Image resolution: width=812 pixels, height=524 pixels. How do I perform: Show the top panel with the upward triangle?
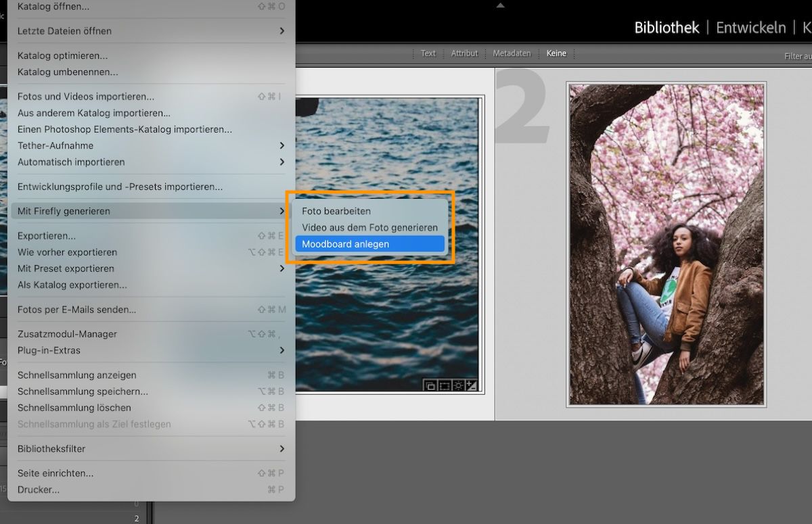point(500,5)
